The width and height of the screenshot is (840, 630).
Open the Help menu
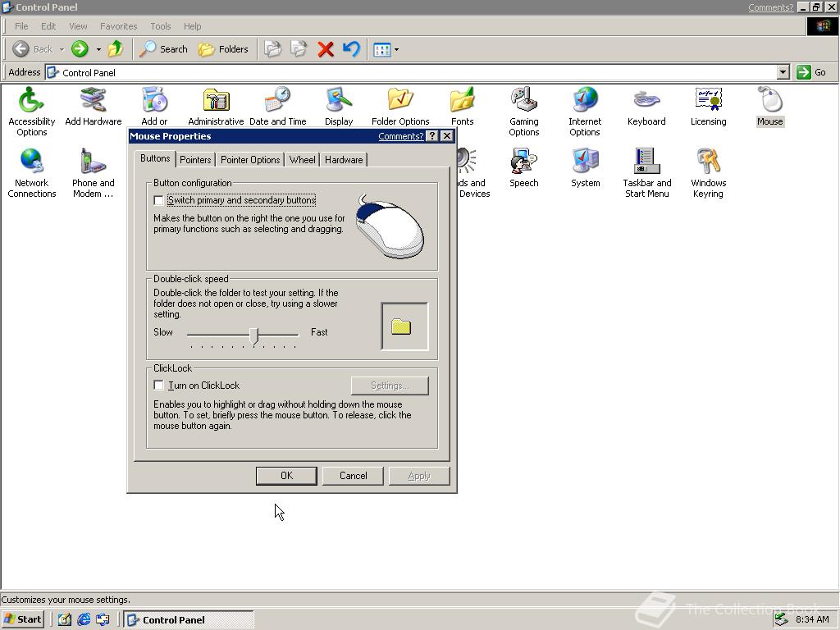click(192, 26)
